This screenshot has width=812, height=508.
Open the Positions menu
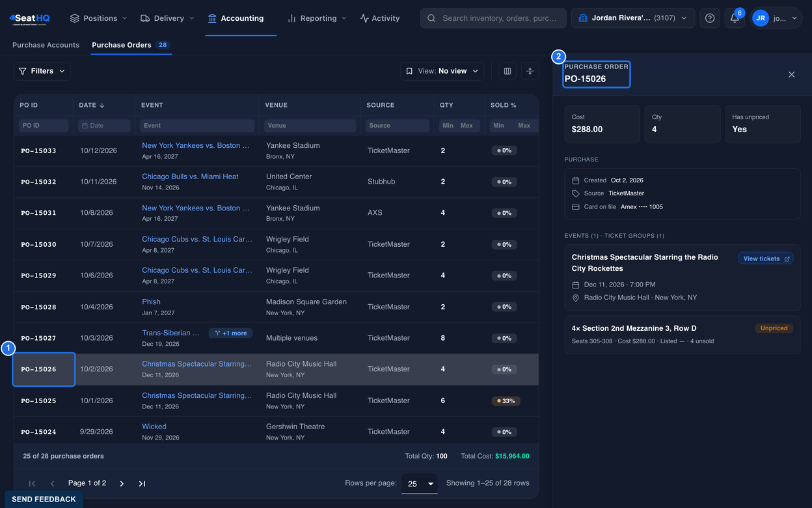98,18
